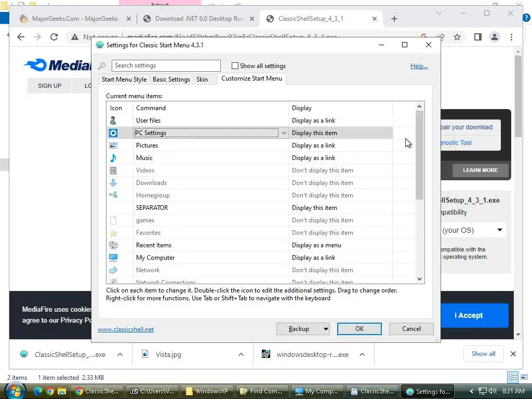Go back in the Chrome browser

[x=21, y=37]
